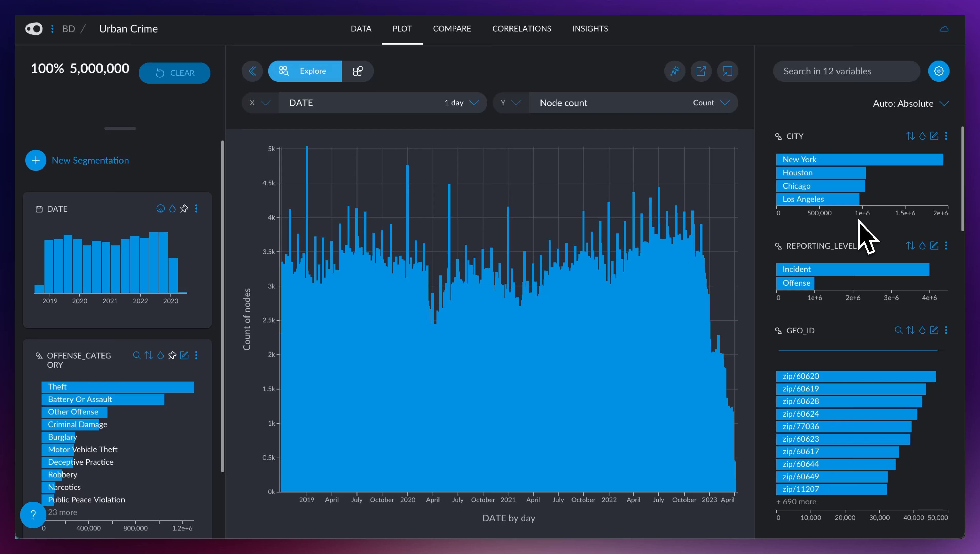Click New Segmentation link
The image size is (980, 554).
(x=90, y=160)
